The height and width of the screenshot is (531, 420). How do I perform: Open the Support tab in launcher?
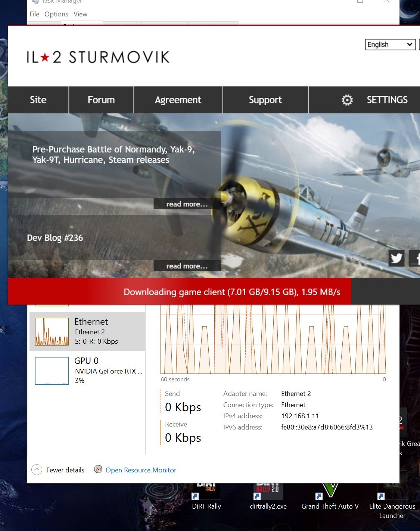265,100
